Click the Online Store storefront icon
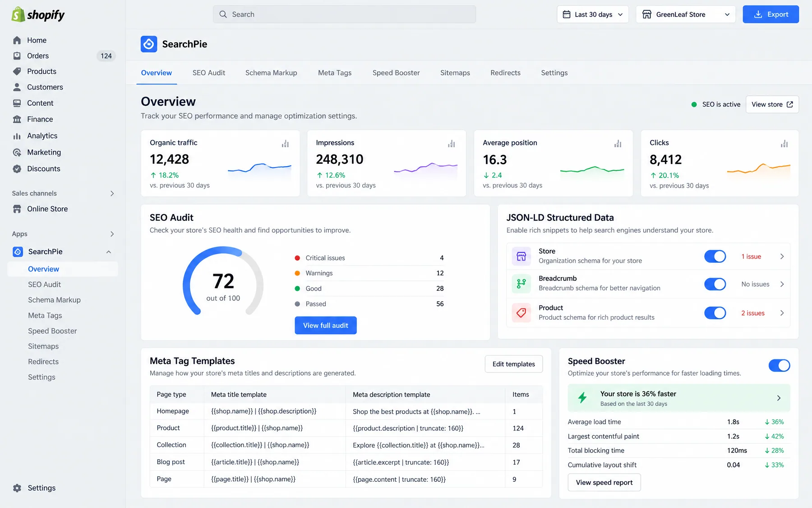The width and height of the screenshot is (812, 508). [17, 209]
